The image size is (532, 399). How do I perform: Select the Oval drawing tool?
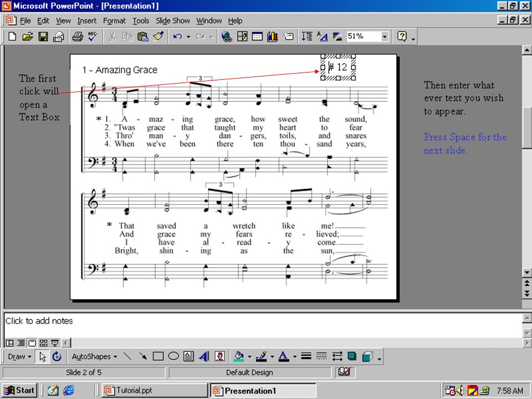[x=173, y=356]
